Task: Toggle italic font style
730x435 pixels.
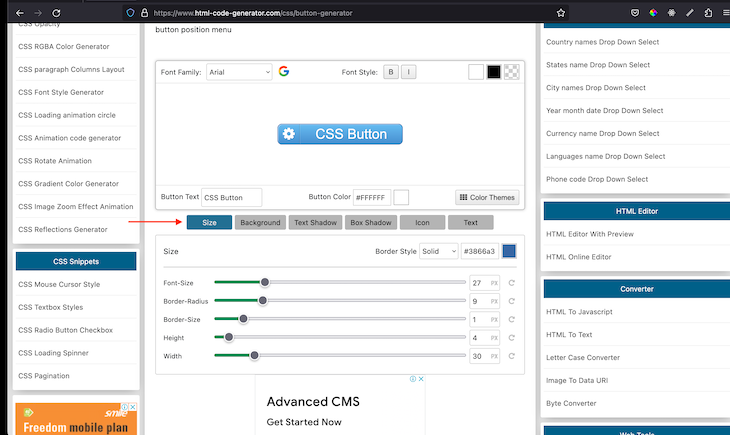Action: 408,72
